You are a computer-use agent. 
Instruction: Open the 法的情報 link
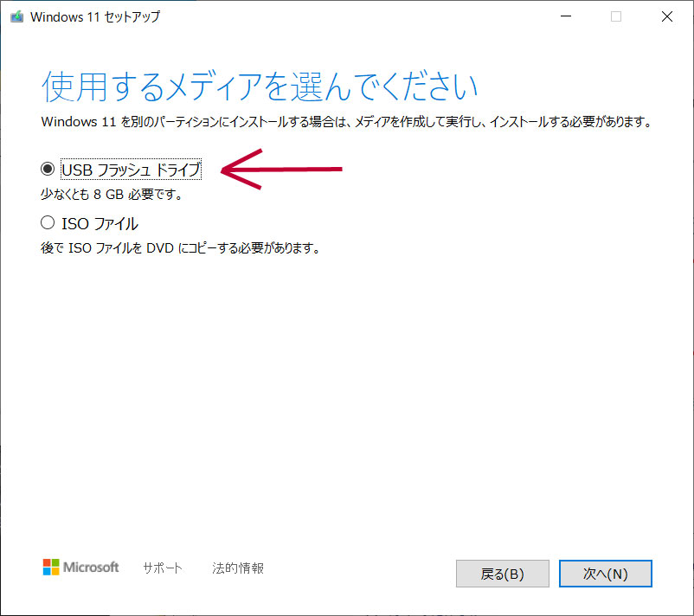(x=238, y=568)
